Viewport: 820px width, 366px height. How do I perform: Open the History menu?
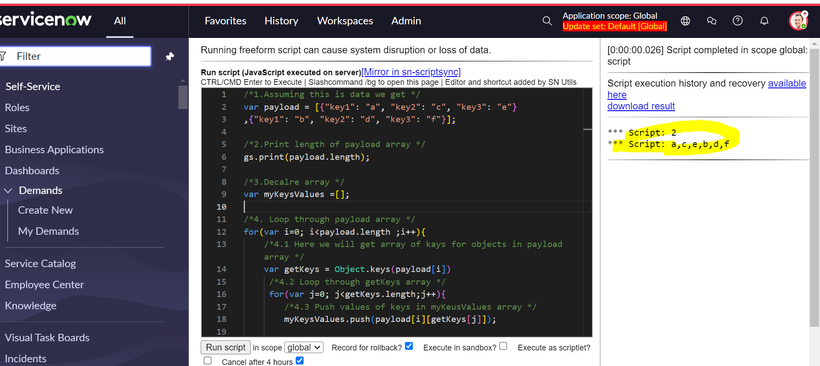[x=281, y=21]
